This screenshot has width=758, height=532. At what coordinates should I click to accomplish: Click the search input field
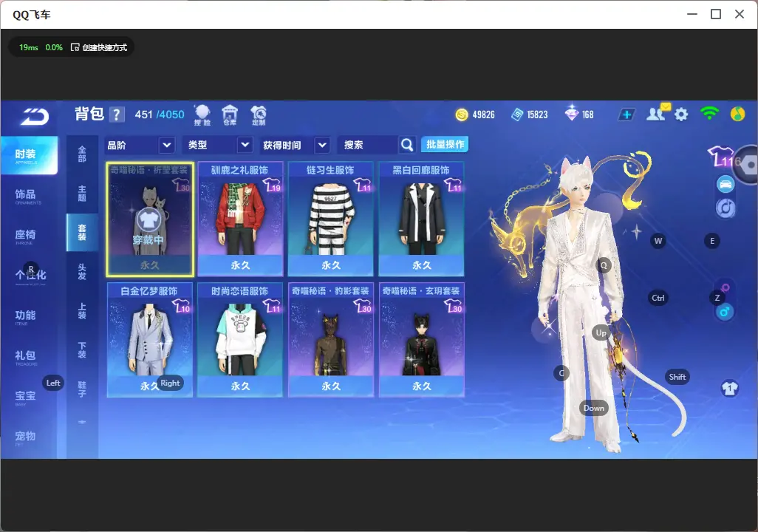369,145
